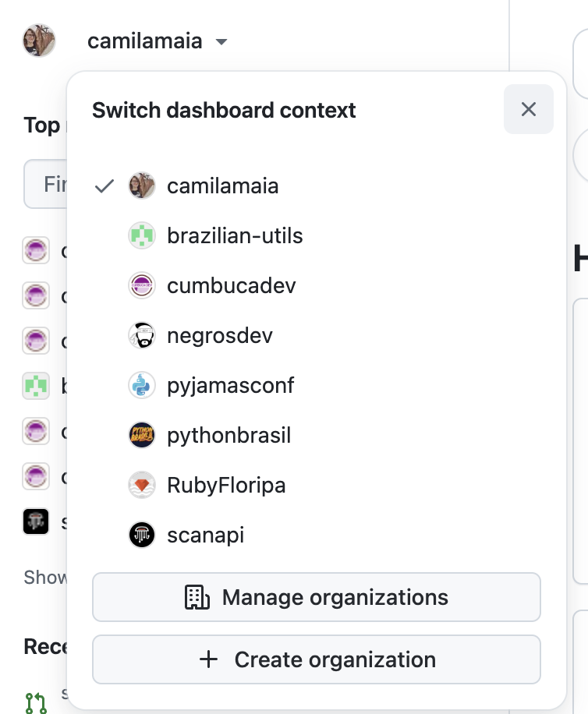Open the dropdown caret beside camilamaia username
Screen dimensions: 588x714
pos(221,42)
